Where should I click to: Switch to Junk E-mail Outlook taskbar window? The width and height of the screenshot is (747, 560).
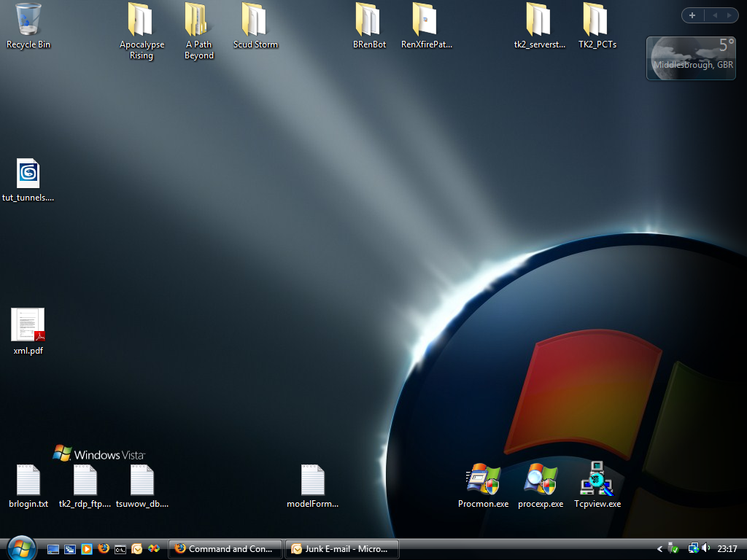[x=343, y=549]
